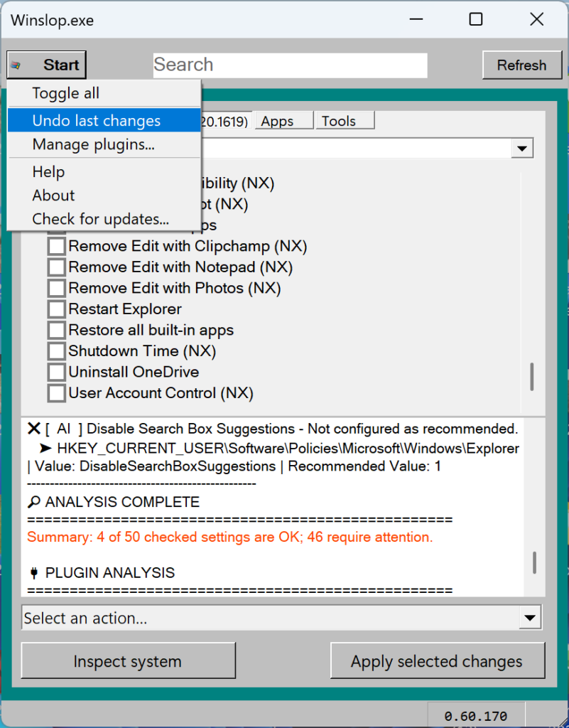
Task: Check the Uninstall OneDrive option
Action: (x=56, y=372)
